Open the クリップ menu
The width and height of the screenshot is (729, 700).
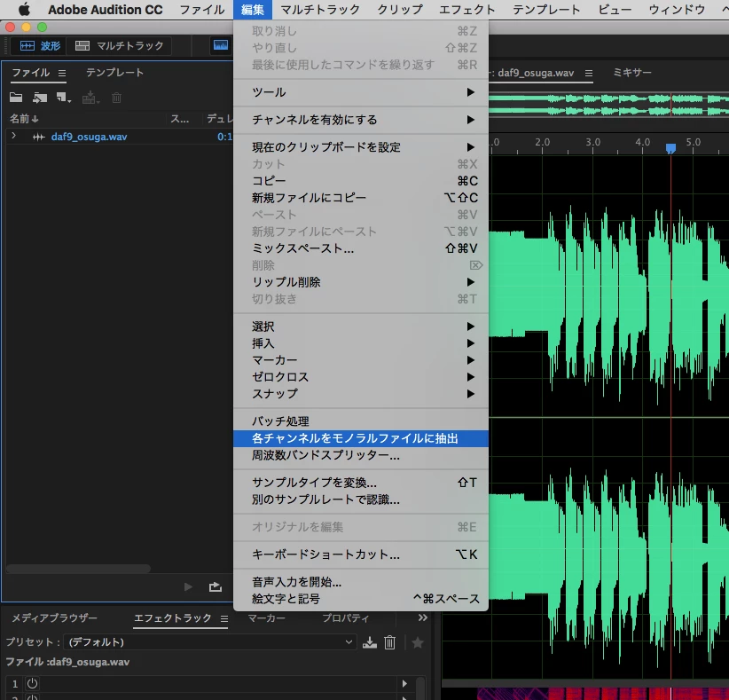click(400, 9)
